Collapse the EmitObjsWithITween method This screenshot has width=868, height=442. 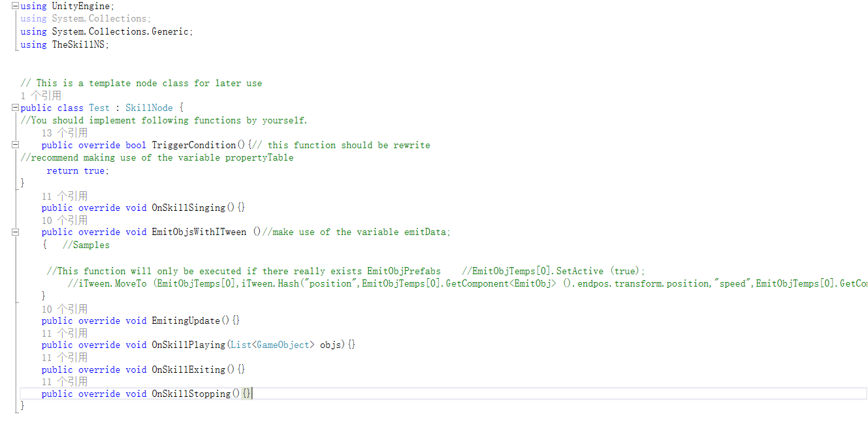pos(16,232)
